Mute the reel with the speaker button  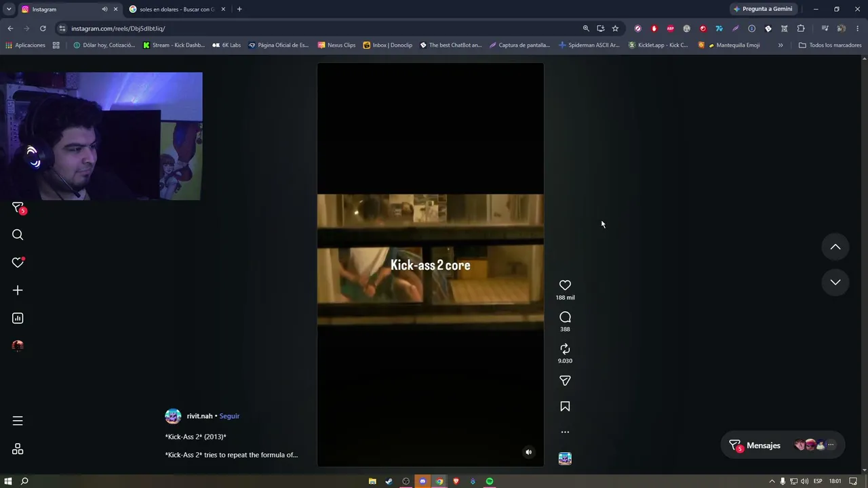coord(529,452)
